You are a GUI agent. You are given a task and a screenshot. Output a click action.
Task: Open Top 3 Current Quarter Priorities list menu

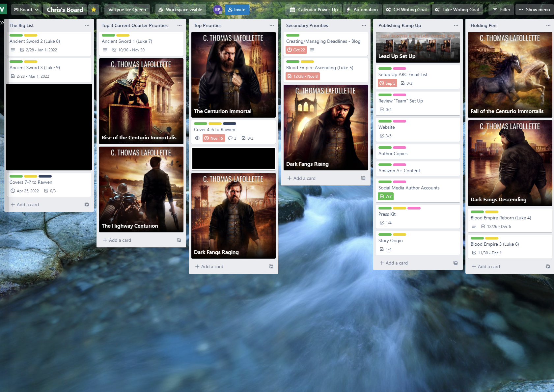[180, 25]
